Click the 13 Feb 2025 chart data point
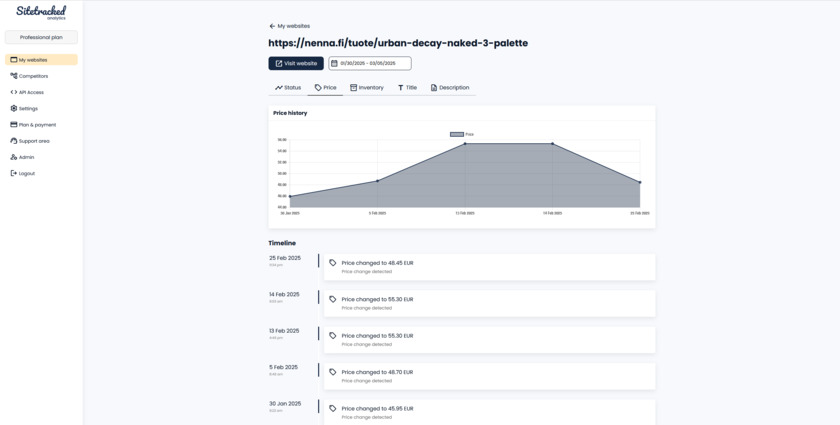This screenshot has width=840, height=425. pyautogui.click(x=465, y=144)
